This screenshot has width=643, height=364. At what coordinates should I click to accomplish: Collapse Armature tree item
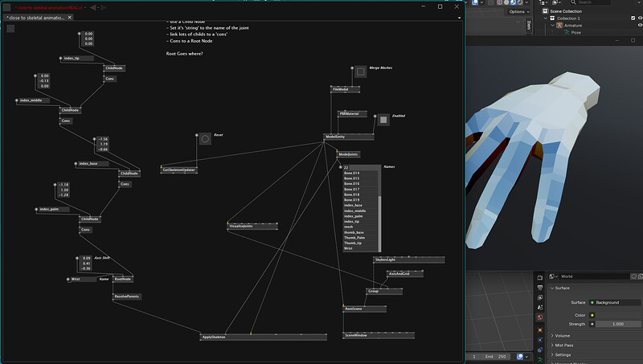coord(553,26)
